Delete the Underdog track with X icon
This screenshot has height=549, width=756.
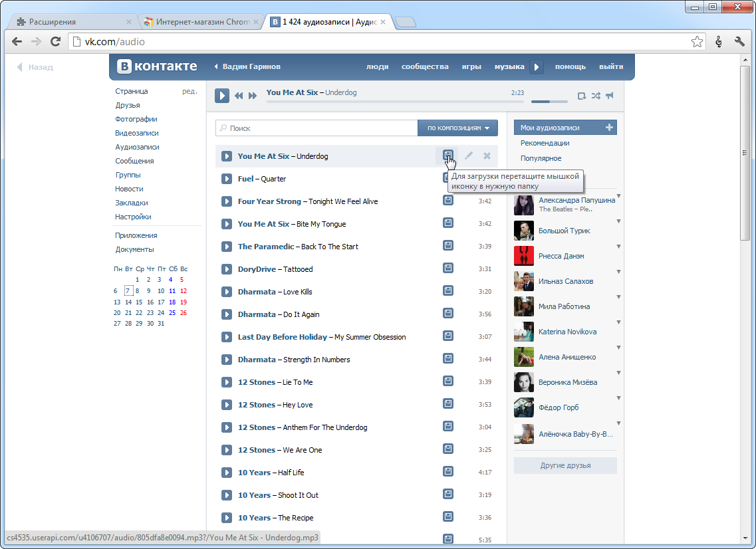click(487, 156)
